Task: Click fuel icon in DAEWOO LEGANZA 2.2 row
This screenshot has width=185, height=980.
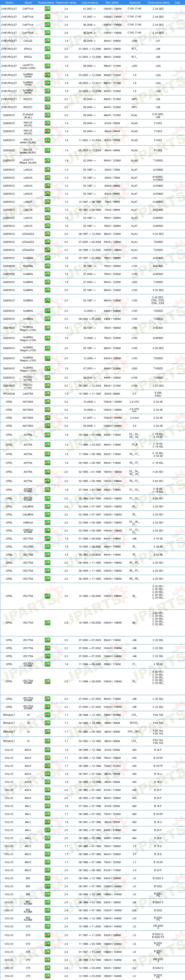Action: (x=47, y=250)
